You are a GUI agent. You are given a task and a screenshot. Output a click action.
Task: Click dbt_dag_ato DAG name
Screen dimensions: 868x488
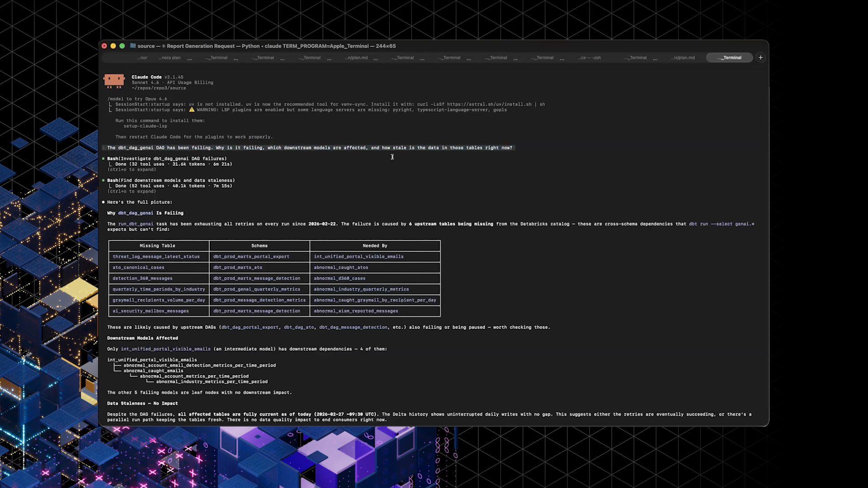point(299,327)
